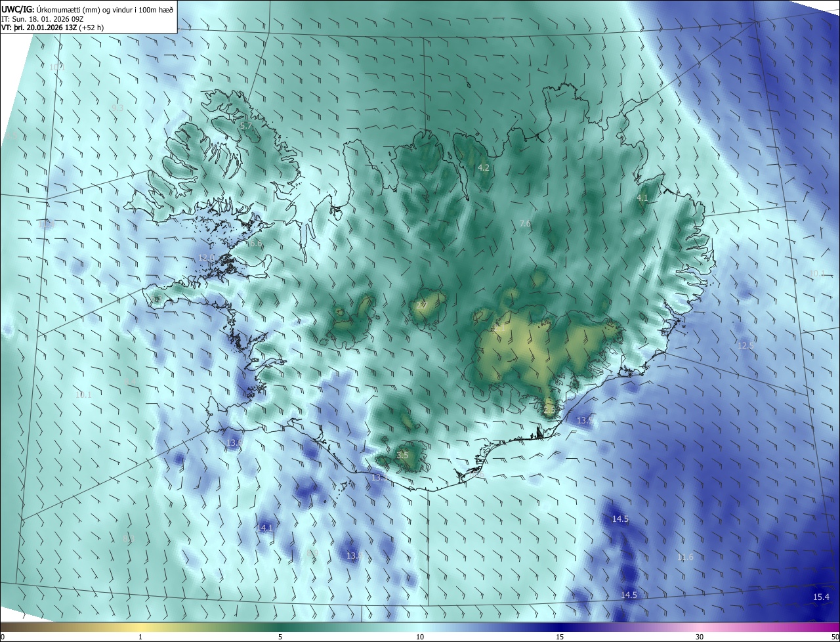Viewport: 840px width, 642px height.
Task: Click the 15.4 value label on the map
Action: point(821,597)
